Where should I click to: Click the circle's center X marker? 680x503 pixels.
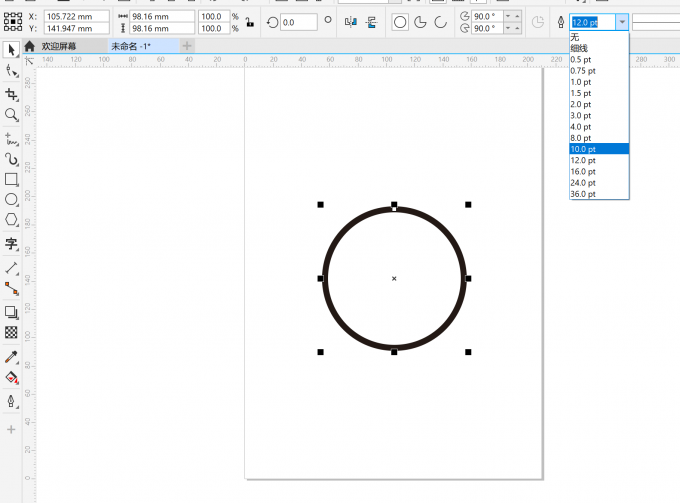click(394, 278)
